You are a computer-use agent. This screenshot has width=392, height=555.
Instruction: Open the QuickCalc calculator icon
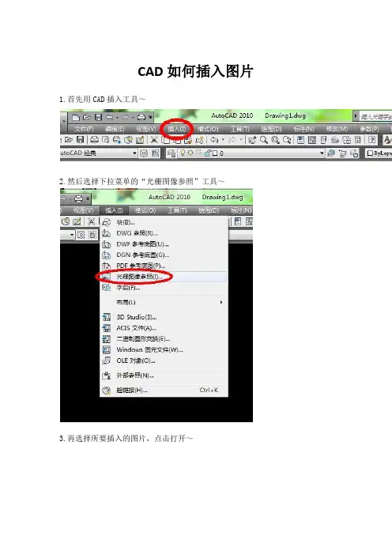pyautogui.click(x=358, y=140)
